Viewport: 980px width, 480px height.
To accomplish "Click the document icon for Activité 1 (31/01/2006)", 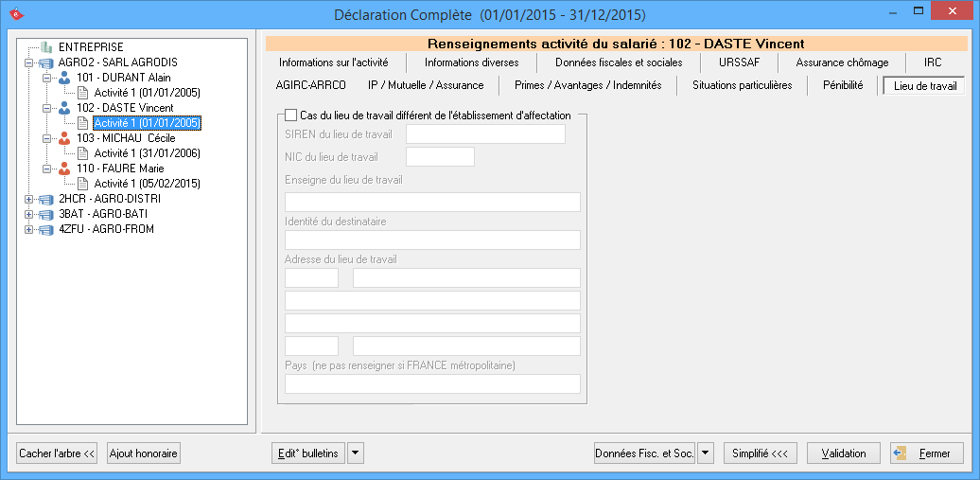I will [x=82, y=153].
